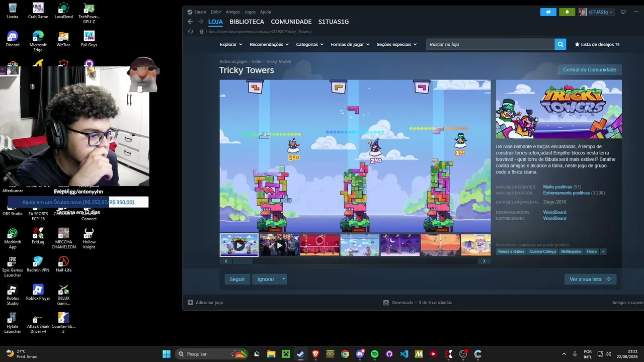This screenshot has height=362, width=644.
Task: Open the Hollow Knight desktop shortcut
Action: coord(89,238)
